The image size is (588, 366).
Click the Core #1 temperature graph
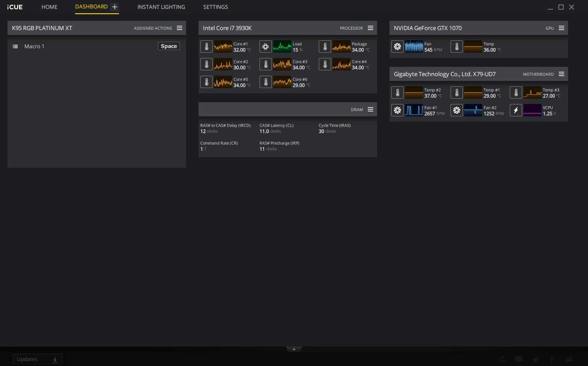pos(223,46)
